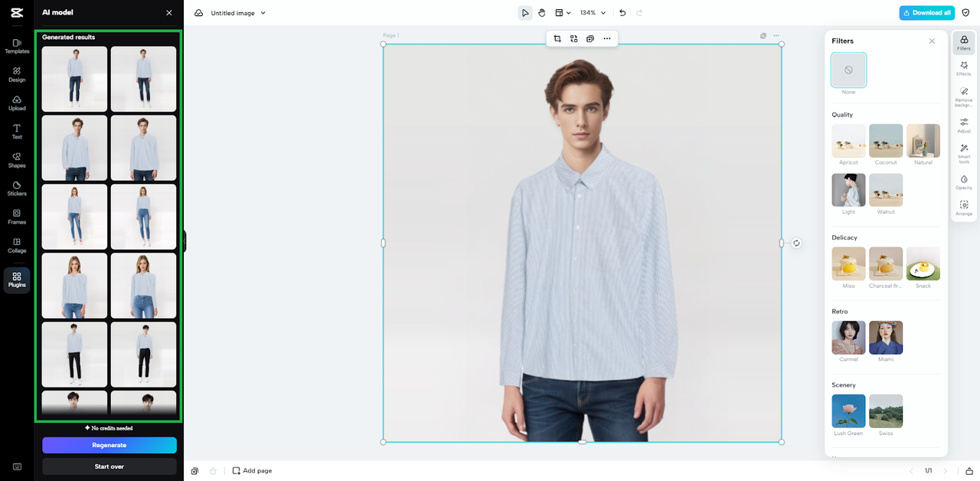The height and width of the screenshot is (481, 980).
Task: Open the Collage sidebar panel
Action: (x=17, y=245)
